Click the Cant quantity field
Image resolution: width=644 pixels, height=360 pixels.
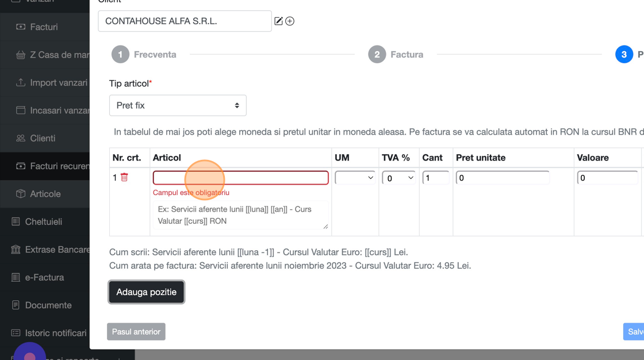tap(435, 178)
